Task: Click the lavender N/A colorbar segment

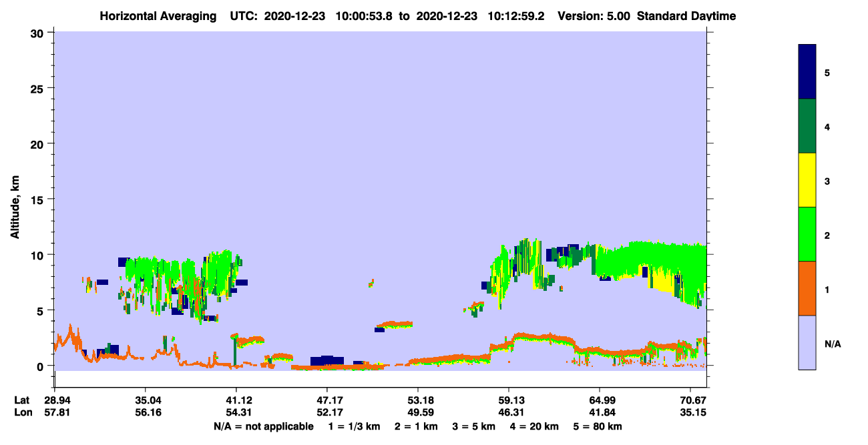Action: coord(807,342)
